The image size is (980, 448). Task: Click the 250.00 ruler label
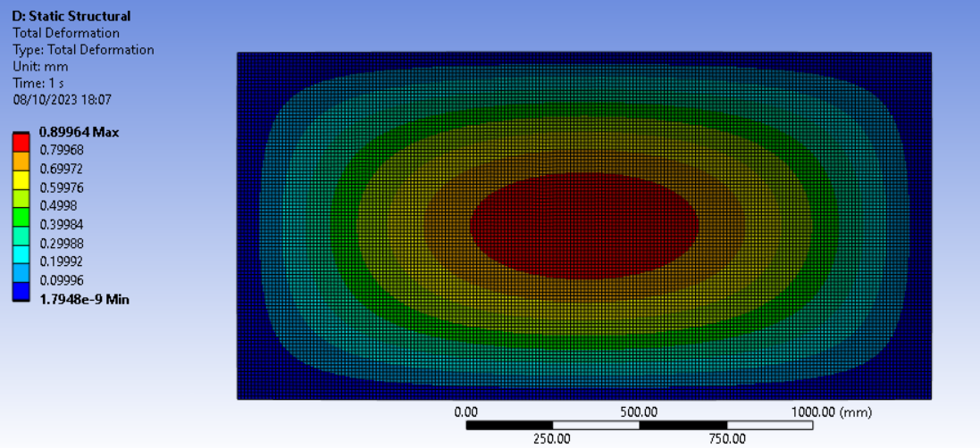point(552,438)
